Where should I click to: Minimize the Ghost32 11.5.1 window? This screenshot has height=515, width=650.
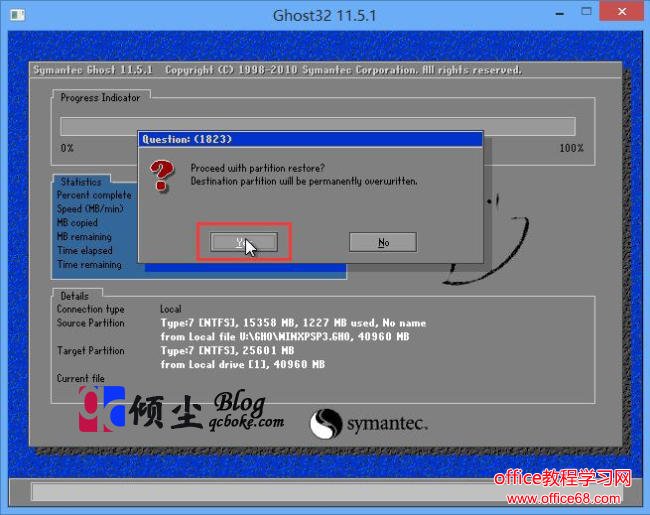(560, 14)
